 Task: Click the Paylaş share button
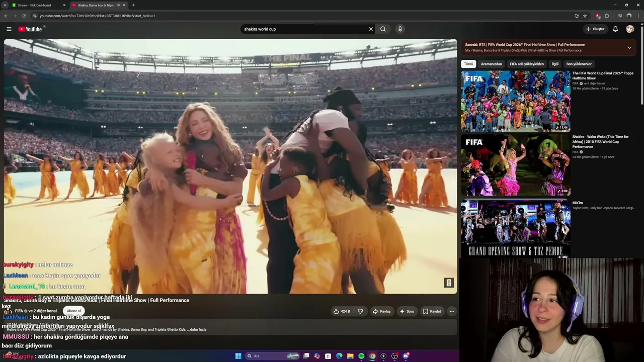(x=381, y=311)
